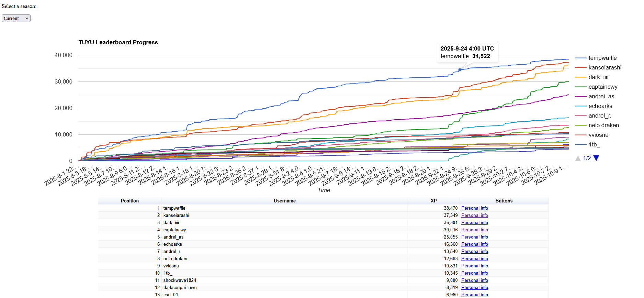The width and height of the screenshot is (644, 298).
Task: Open Personal info for csd_01
Action: tap(475, 295)
